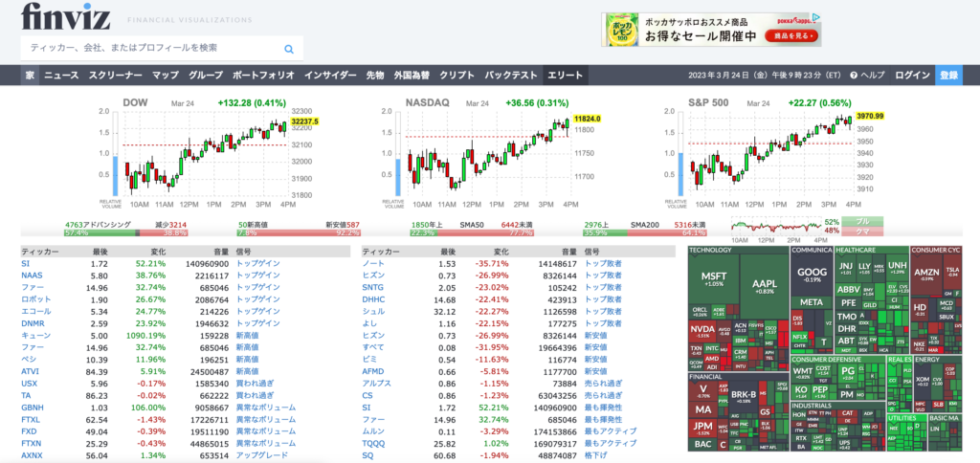980x463 pixels.
Task: Click アップグレード signal in AXNX row
Action: pos(262,455)
